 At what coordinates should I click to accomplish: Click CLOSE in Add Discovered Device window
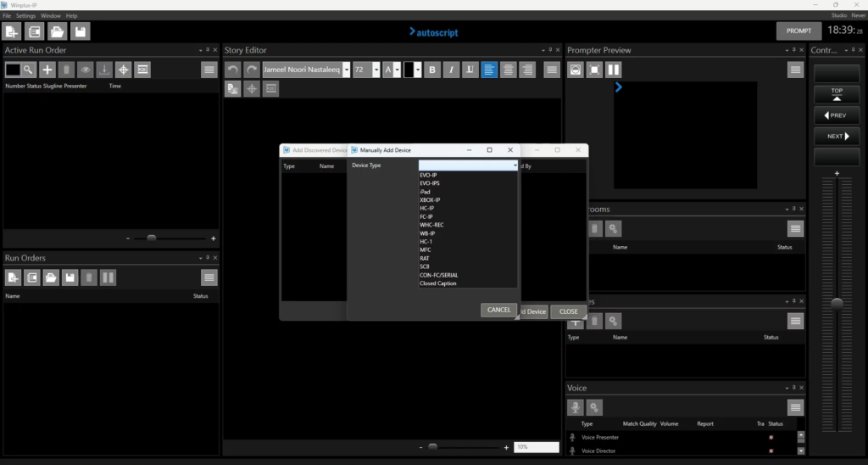pos(569,311)
